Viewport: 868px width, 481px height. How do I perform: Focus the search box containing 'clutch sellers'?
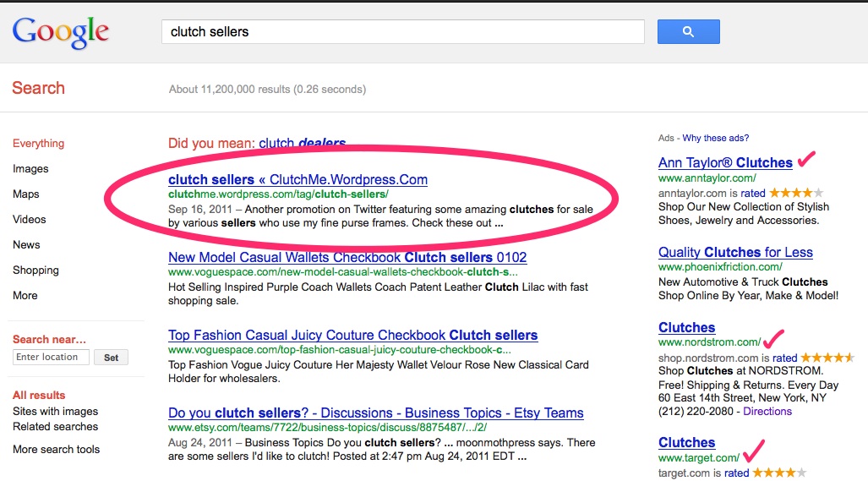pos(403,32)
